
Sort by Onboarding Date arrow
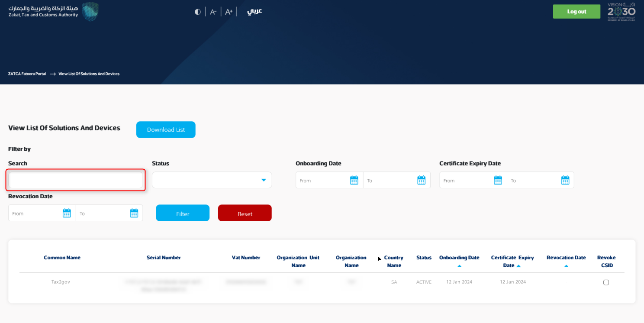pyautogui.click(x=459, y=266)
